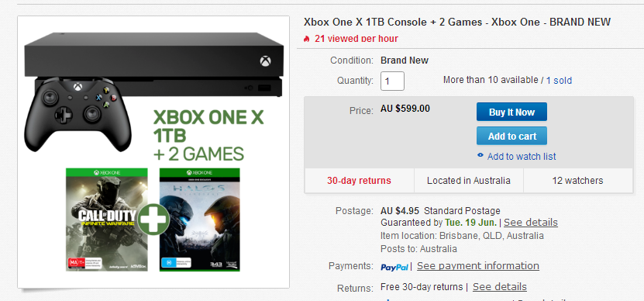
Task: Open the 1 sold link
Action: pyautogui.click(x=559, y=81)
